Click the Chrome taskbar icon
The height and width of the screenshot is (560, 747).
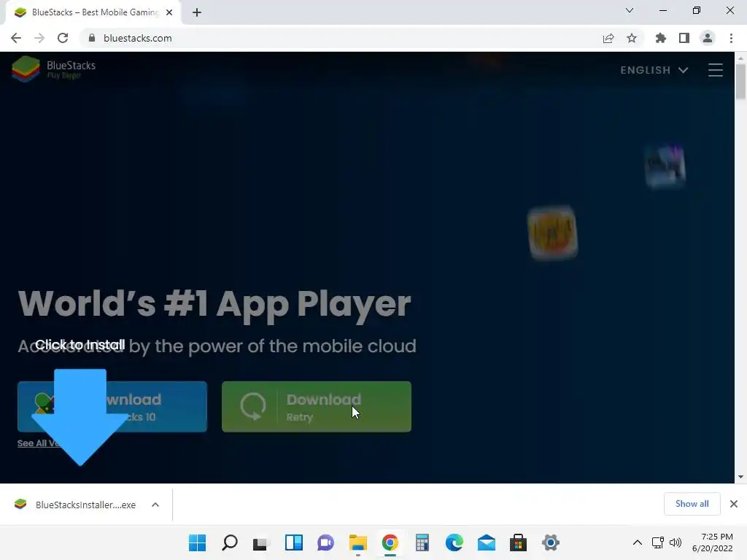point(390,542)
